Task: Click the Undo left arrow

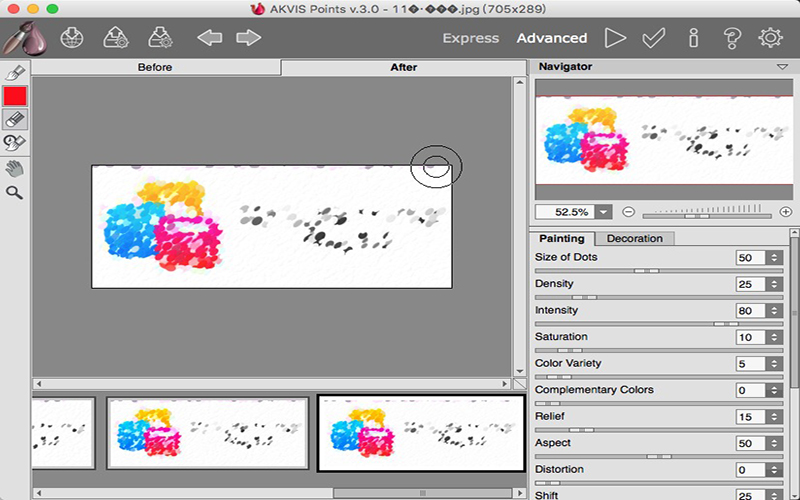Action: [x=209, y=38]
